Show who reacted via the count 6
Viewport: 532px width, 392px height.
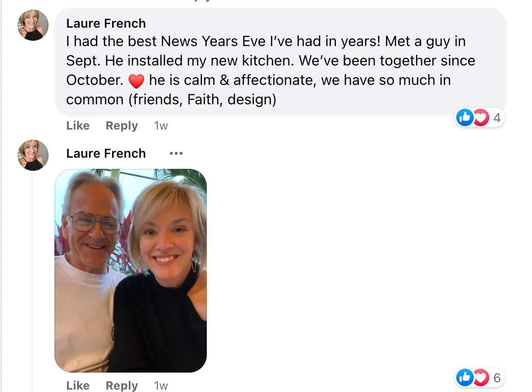[497, 377]
